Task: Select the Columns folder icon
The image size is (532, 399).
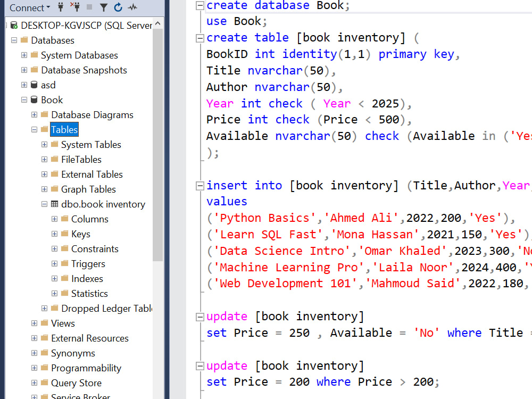Action: 65,219
